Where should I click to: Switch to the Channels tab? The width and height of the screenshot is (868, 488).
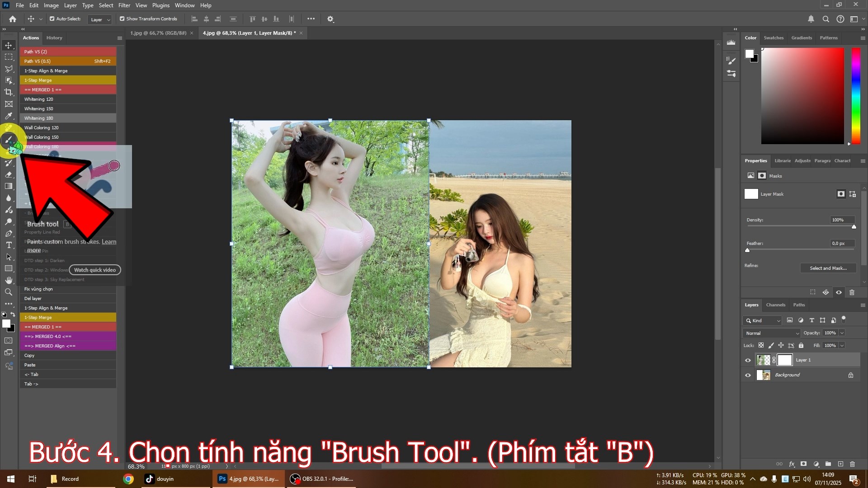click(x=775, y=305)
